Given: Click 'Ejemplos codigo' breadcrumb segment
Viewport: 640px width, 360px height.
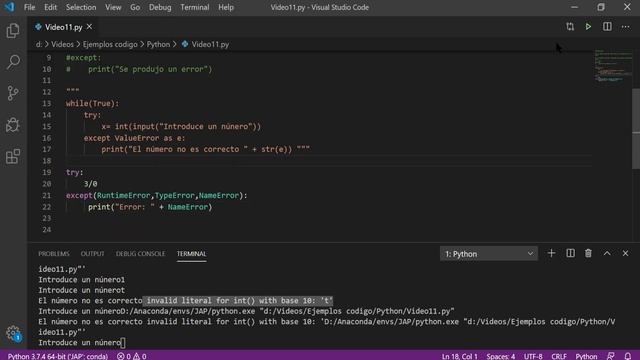Looking at the screenshot, I should click(x=110, y=44).
